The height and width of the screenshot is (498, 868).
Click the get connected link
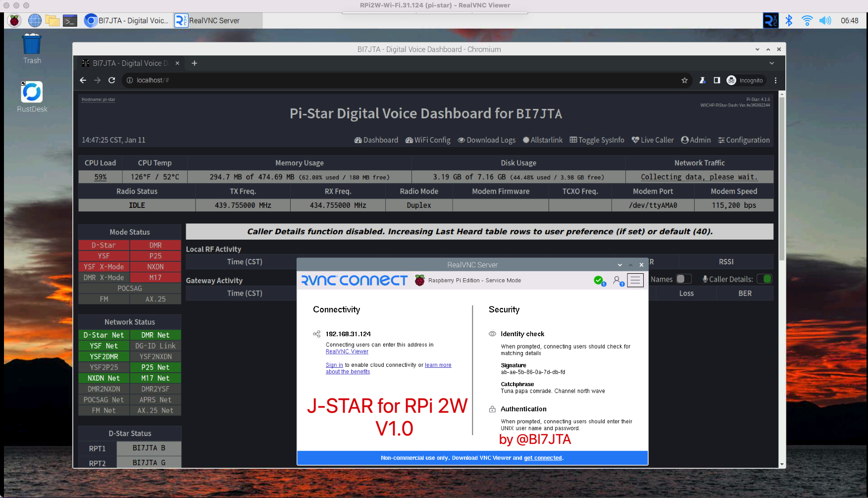click(x=543, y=458)
